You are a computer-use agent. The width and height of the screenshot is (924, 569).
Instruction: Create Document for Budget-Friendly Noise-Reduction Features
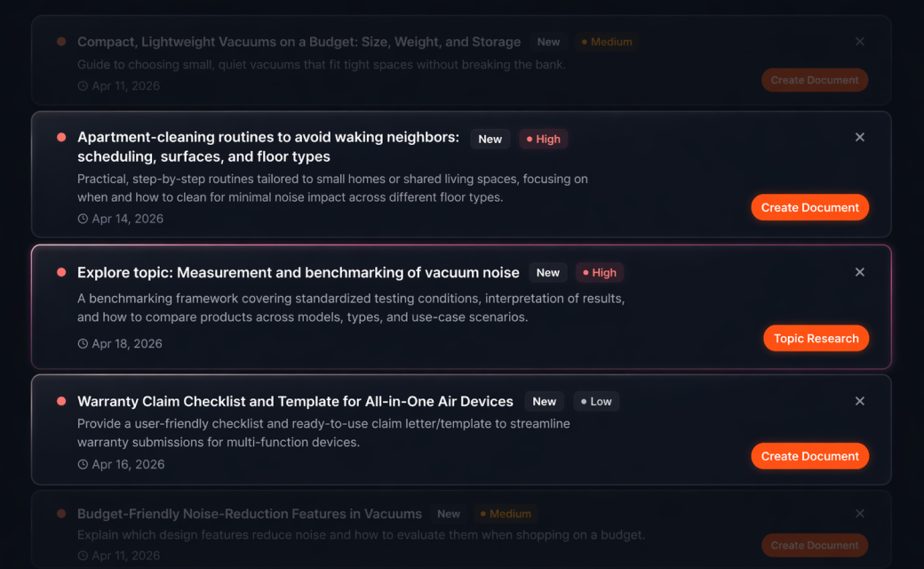pos(814,545)
